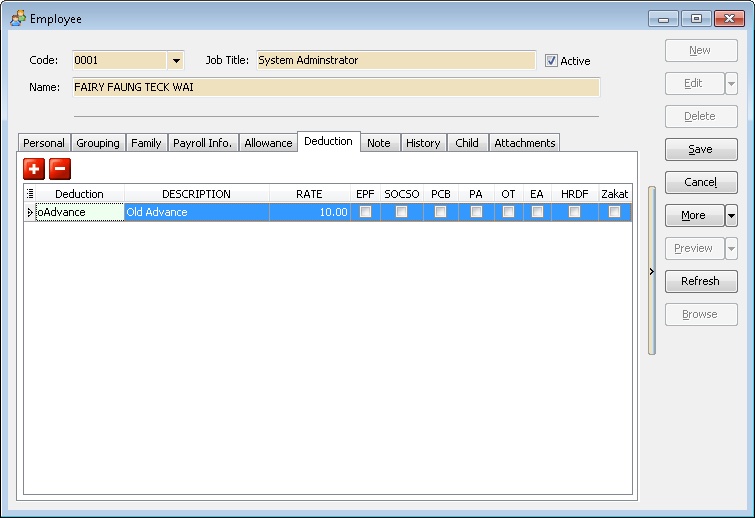The height and width of the screenshot is (518, 755).
Task: Click the EPF column header
Action: point(365,194)
